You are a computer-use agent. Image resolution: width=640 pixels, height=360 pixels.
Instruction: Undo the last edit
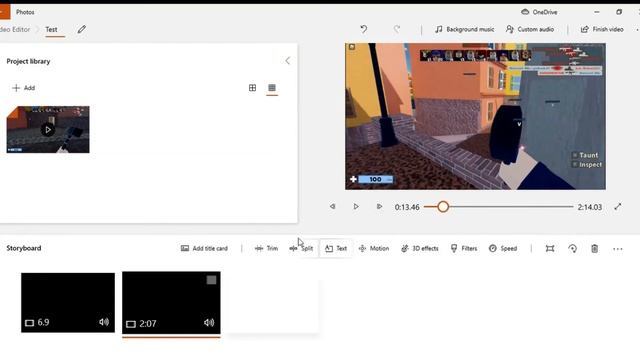coord(364,29)
